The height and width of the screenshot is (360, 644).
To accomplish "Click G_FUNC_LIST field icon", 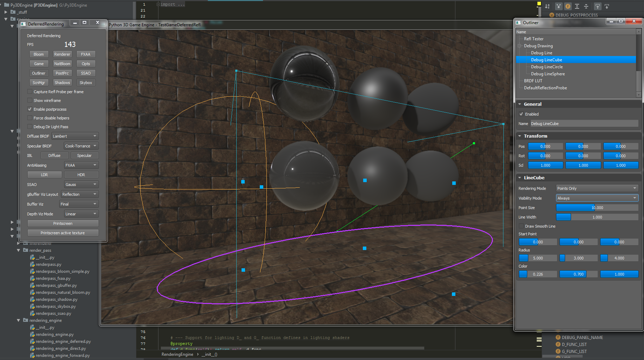I will (558, 352).
